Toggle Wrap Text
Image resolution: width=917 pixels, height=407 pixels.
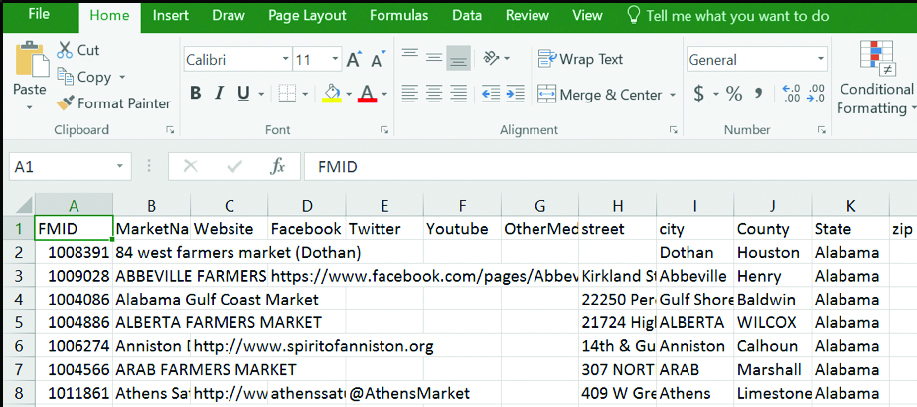pos(581,59)
